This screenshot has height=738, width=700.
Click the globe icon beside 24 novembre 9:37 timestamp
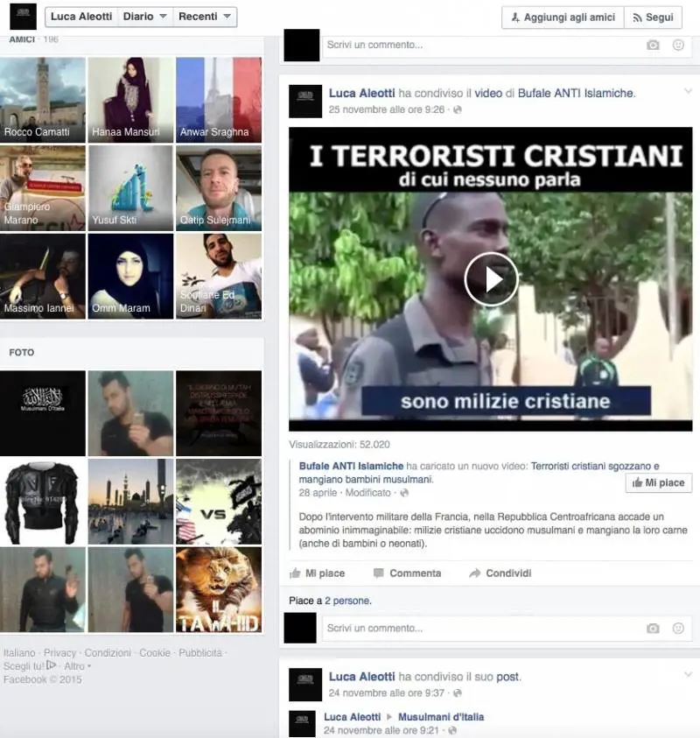(x=458, y=693)
